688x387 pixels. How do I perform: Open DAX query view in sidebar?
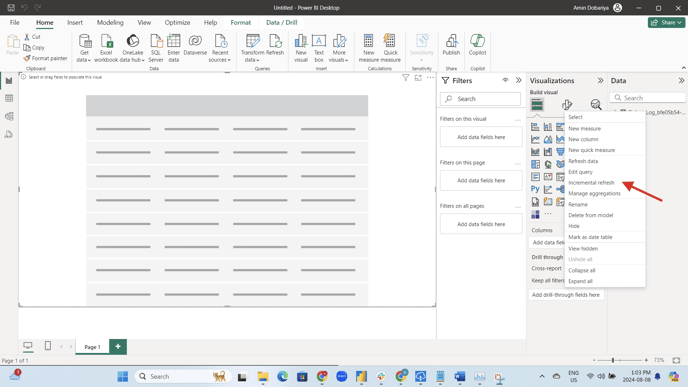9,134
